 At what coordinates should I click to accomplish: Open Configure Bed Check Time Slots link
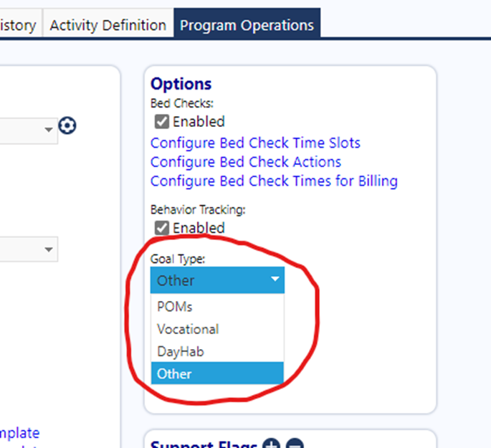[255, 143]
